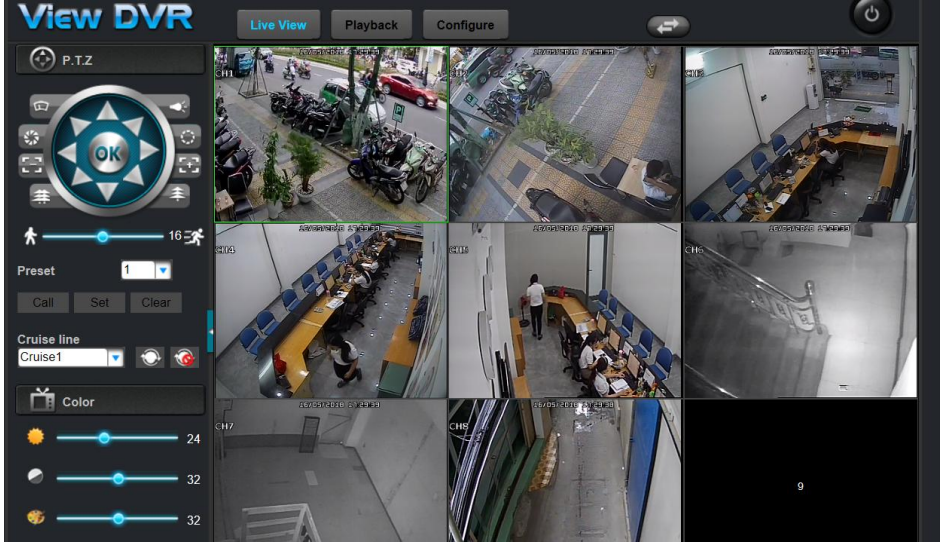Pan the PTZ camera left
Screen dimensions: 943x545
[x=68, y=153]
